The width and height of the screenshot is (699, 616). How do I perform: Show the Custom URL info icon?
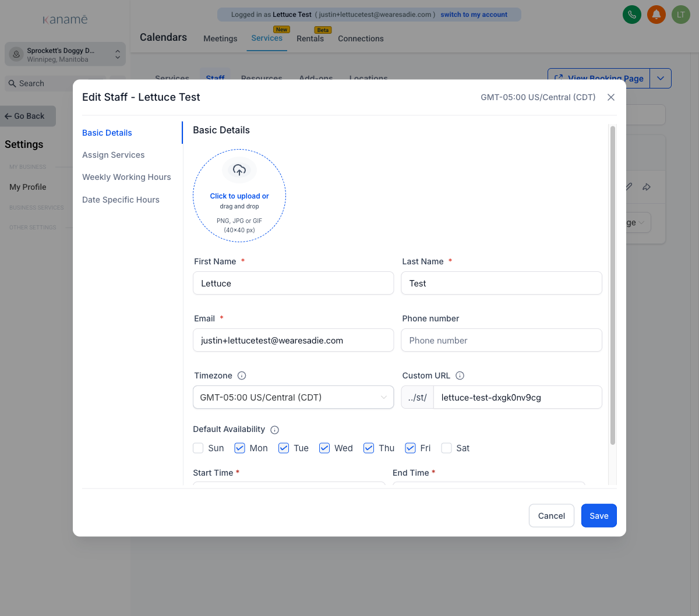tap(460, 376)
